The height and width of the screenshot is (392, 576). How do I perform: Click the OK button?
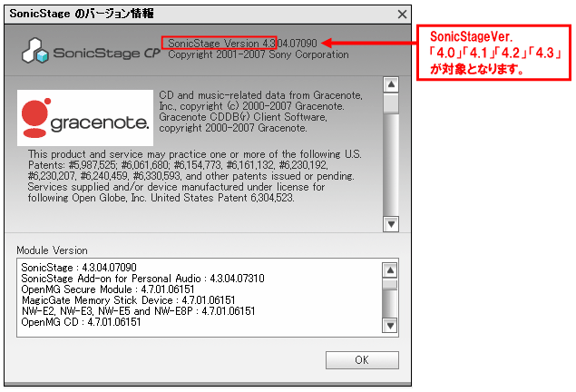(361, 359)
